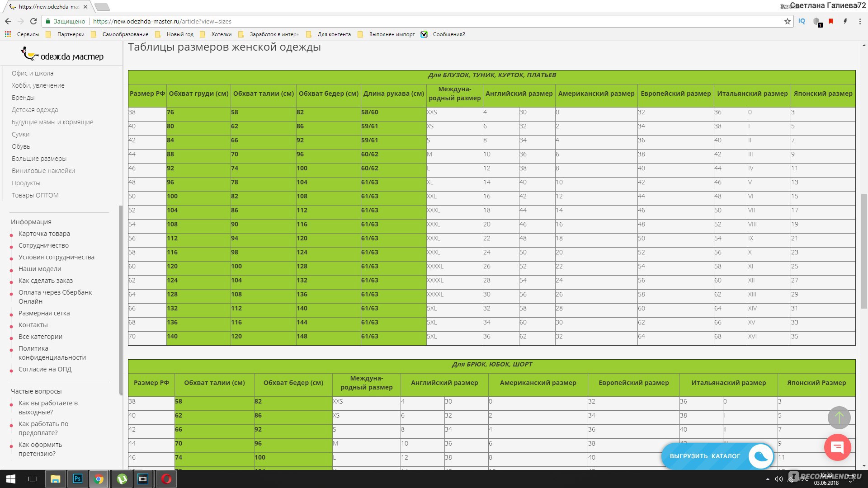Viewport: 868px width, 488px height.
Task: Open the video editor taskbar icon
Action: tap(143, 479)
